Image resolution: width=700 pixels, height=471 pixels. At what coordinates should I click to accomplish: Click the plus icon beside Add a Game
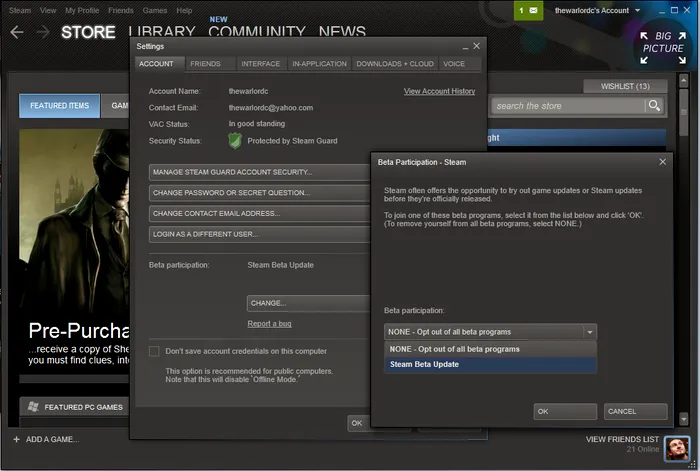click(x=17, y=439)
